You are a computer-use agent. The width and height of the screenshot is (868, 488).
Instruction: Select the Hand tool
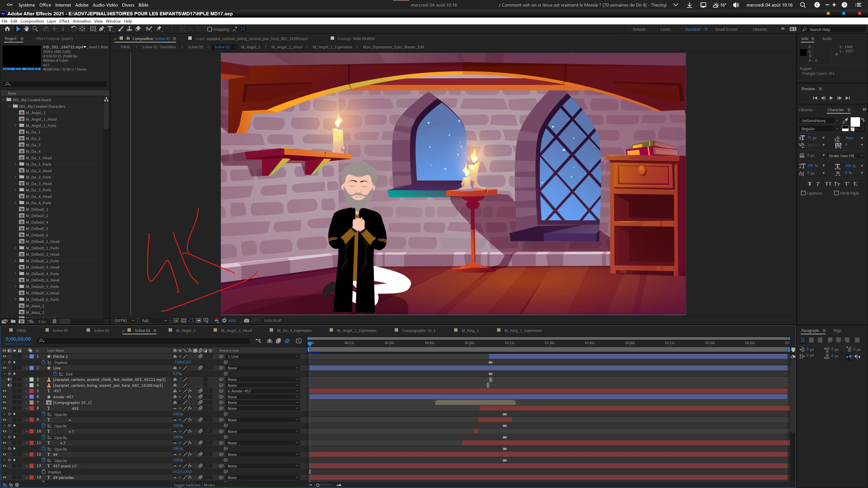tap(26, 29)
